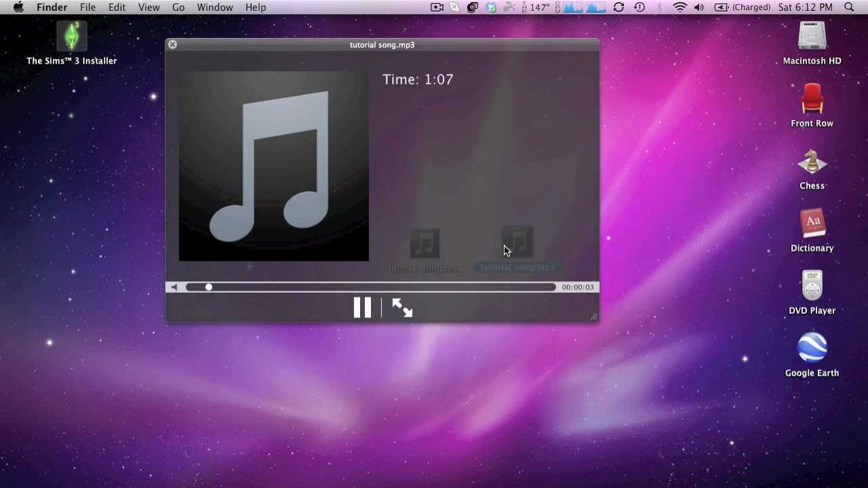The image size is (868, 488).
Task: Open the File menu
Action: coord(87,7)
